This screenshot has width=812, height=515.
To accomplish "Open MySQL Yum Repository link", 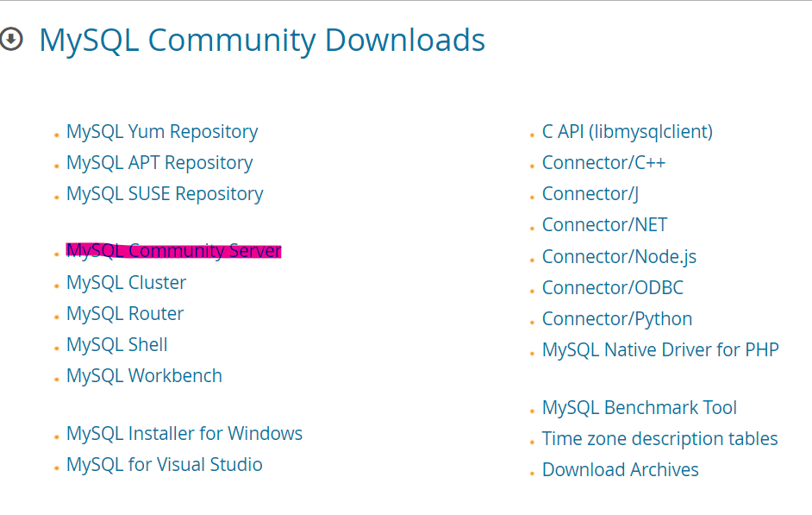I will 162,132.
